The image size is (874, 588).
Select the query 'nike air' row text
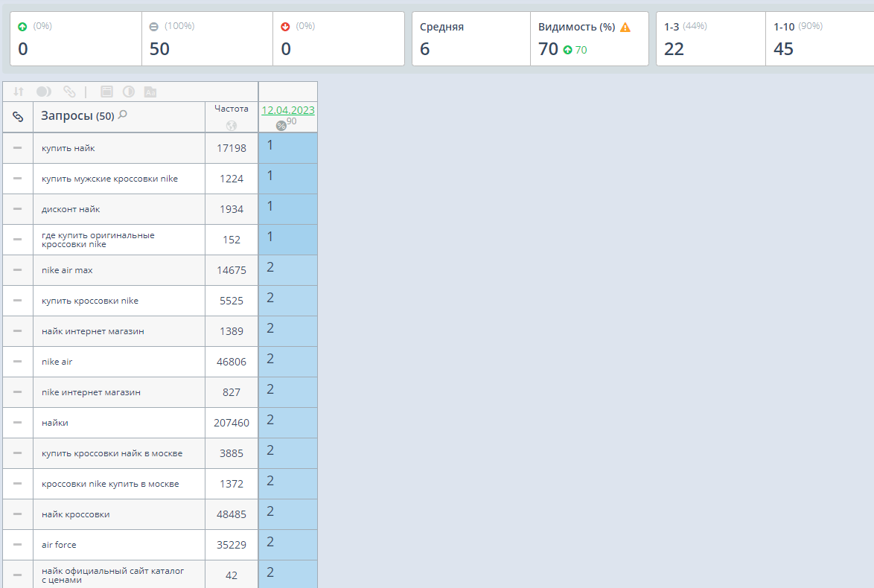57,362
